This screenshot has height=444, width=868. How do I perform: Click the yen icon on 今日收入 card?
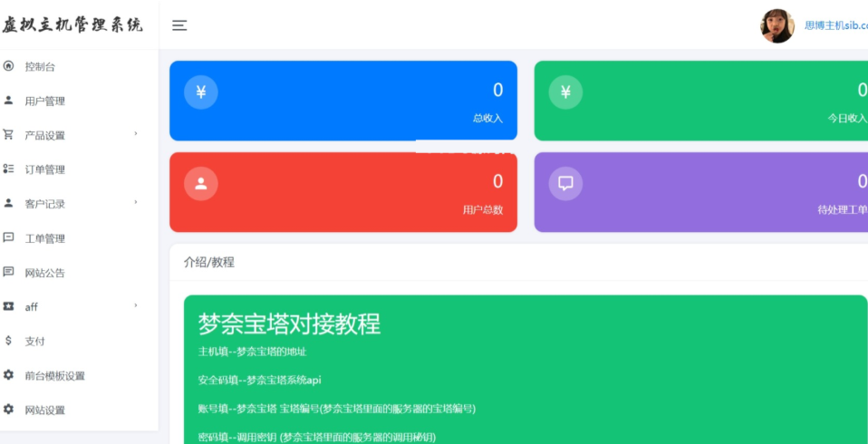565,92
